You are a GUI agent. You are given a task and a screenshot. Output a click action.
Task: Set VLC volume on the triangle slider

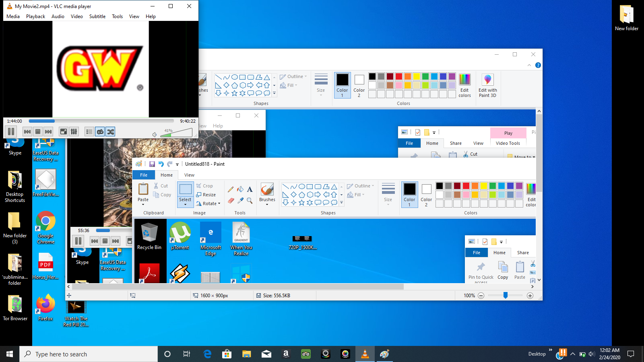[x=176, y=133]
